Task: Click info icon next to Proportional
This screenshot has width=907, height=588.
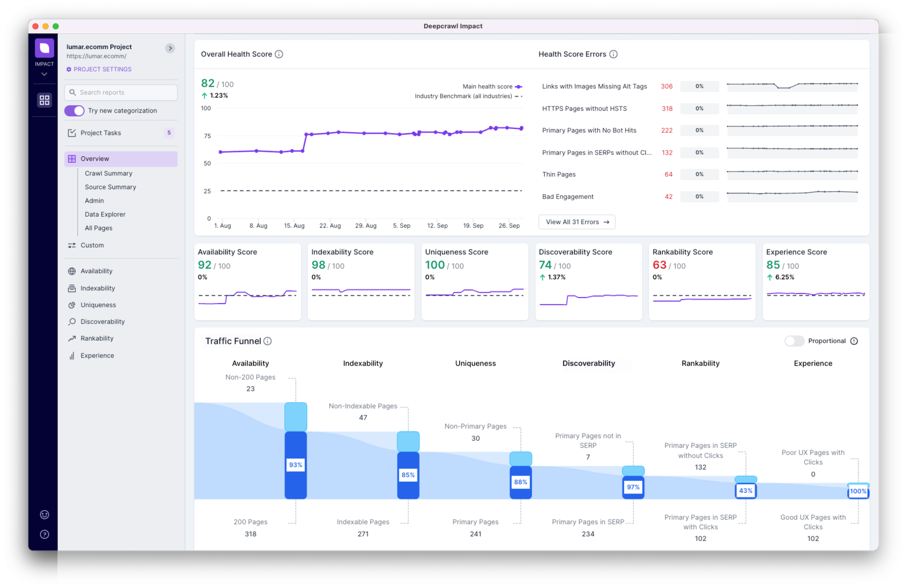Action: [854, 341]
